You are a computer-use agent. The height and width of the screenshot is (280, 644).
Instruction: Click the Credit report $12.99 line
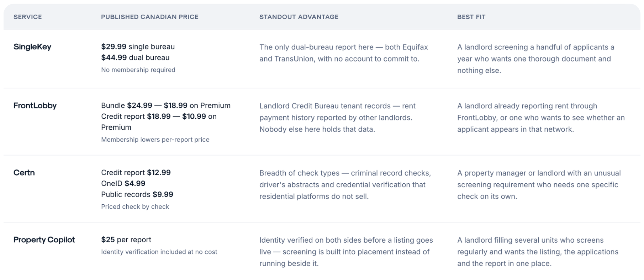click(136, 173)
